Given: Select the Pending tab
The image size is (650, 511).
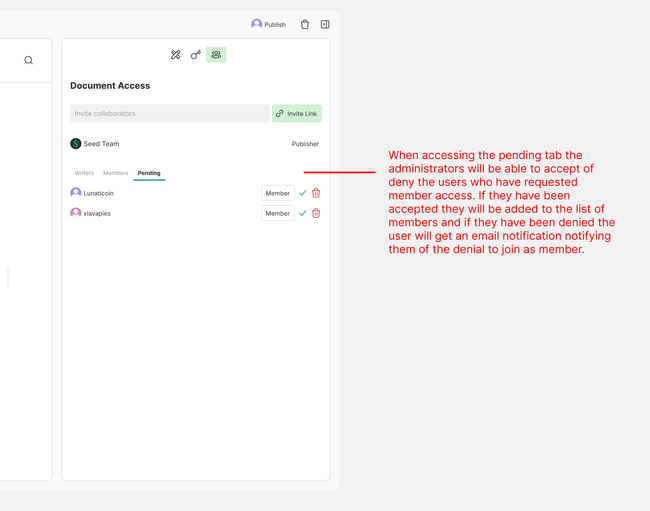Looking at the screenshot, I should (149, 173).
